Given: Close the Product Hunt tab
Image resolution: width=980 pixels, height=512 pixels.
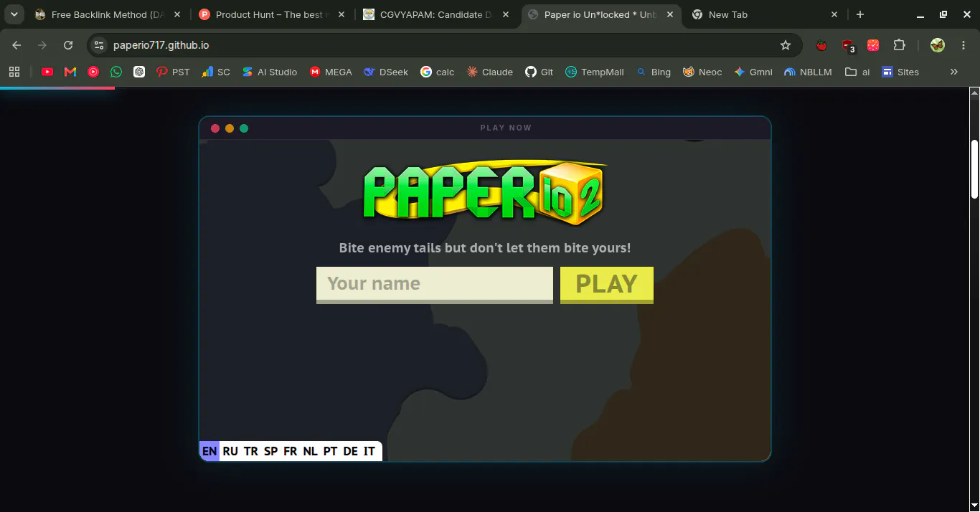Looking at the screenshot, I should coord(341,14).
